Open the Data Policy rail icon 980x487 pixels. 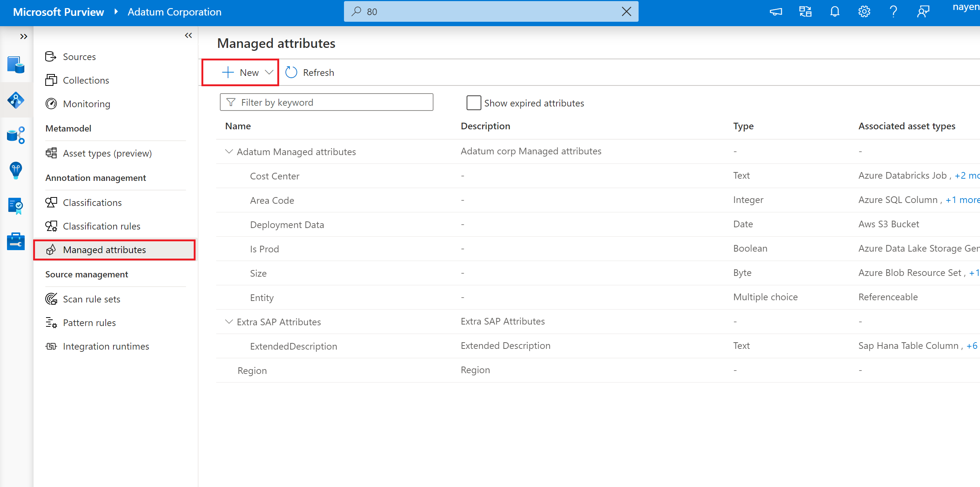15,206
